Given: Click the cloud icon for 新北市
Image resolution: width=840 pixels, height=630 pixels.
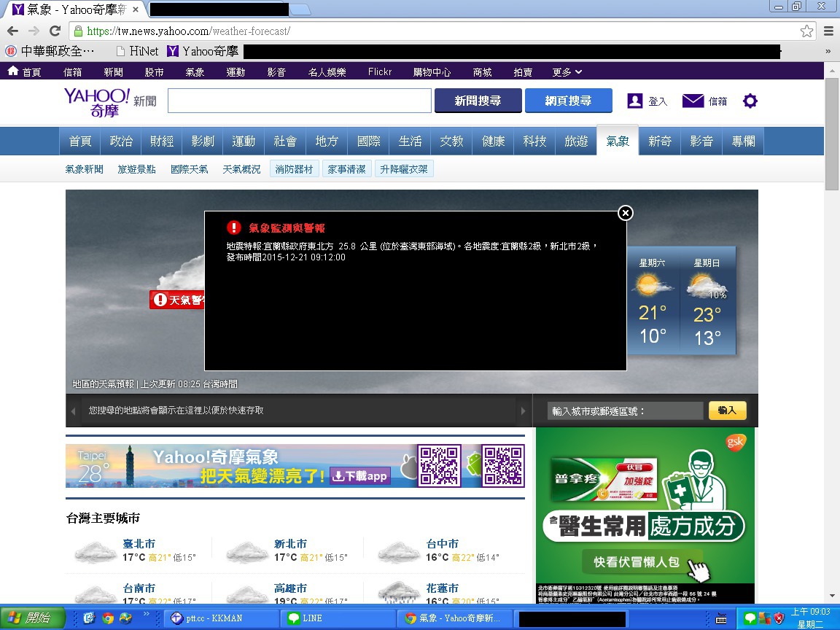Looking at the screenshot, I should (247, 552).
